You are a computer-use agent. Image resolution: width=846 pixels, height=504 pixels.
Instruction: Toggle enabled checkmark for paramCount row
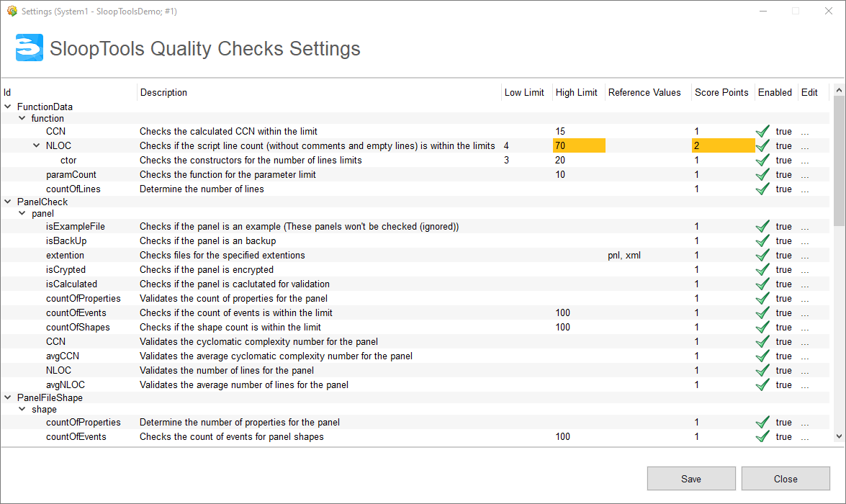click(762, 175)
